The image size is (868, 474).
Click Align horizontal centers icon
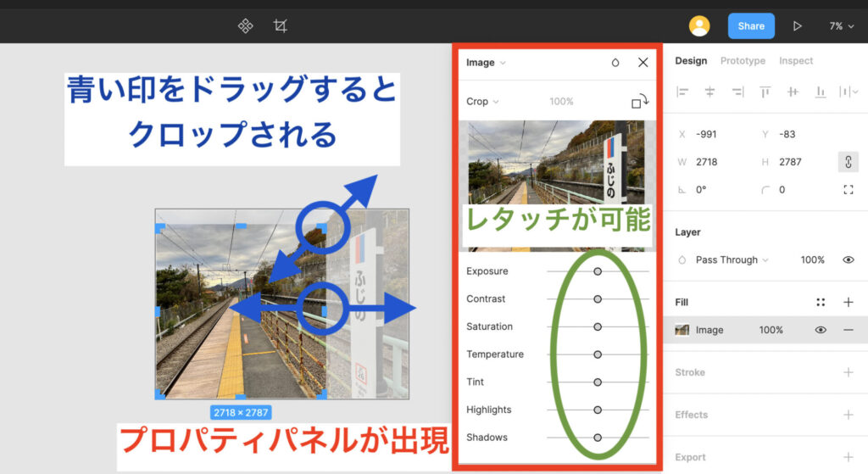click(x=709, y=92)
